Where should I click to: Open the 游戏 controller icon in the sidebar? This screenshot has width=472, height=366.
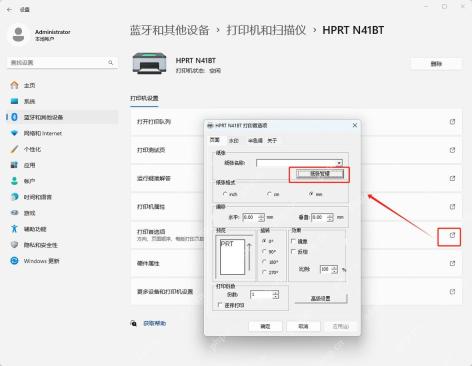(14, 213)
